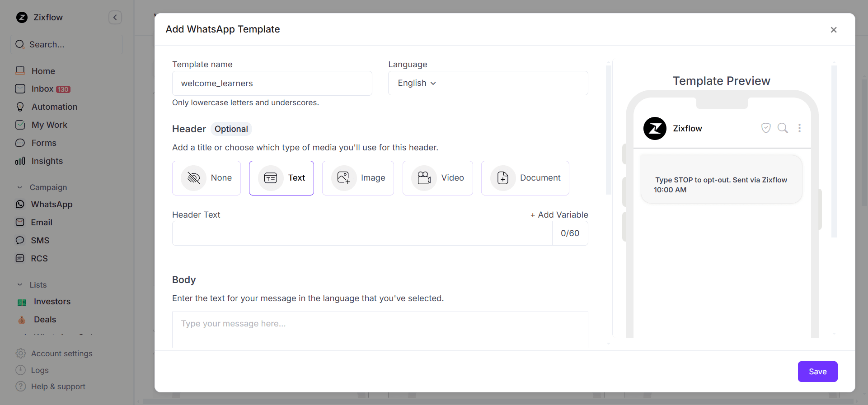868x405 pixels.
Task: Click the search icon in template preview
Action: coord(783,128)
